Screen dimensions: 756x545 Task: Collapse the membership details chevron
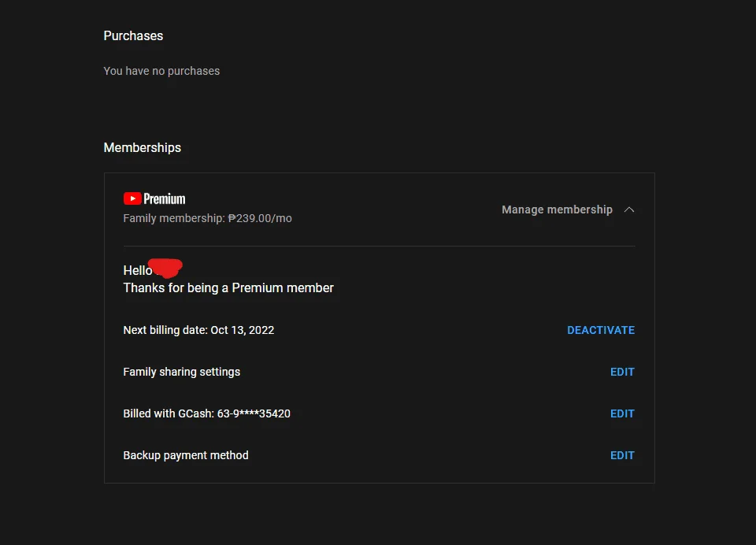[628, 209]
